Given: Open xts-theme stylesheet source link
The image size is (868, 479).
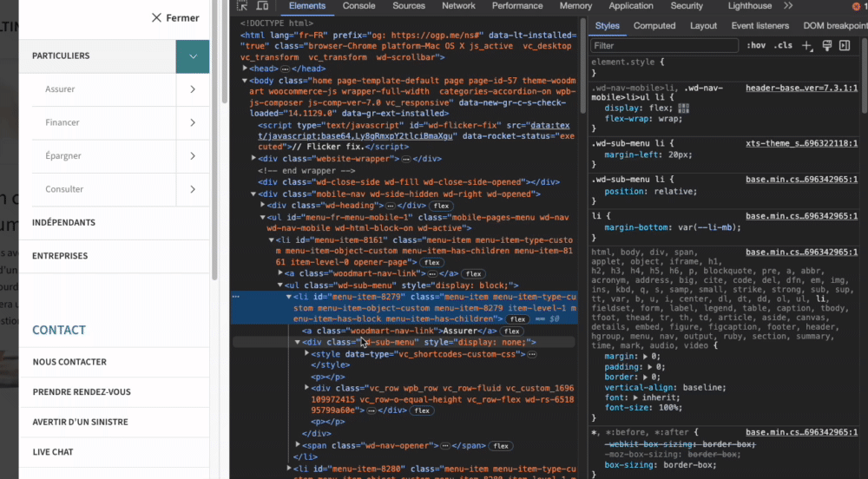Looking at the screenshot, I should pos(801,143).
